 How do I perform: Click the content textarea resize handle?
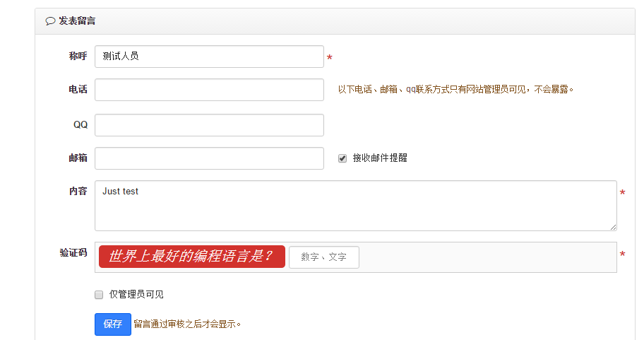pyautogui.click(x=613, y=227)
